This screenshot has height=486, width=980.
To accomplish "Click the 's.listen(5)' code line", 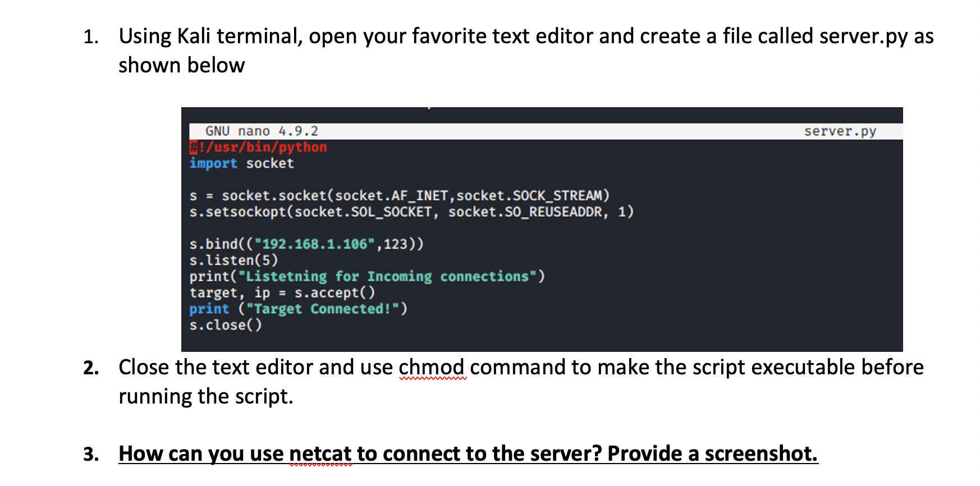I will [x=233, y=260].
